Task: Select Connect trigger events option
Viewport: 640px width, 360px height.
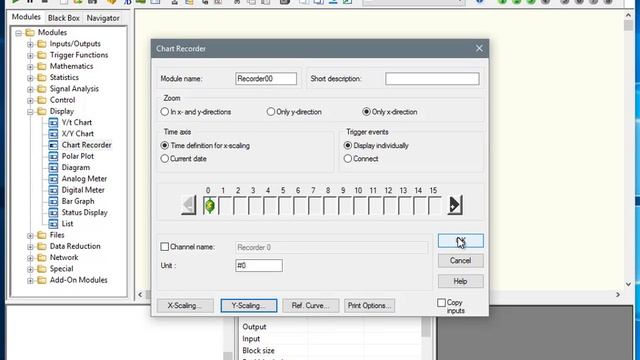Action: pyautogui.click(x=348, y=158)
